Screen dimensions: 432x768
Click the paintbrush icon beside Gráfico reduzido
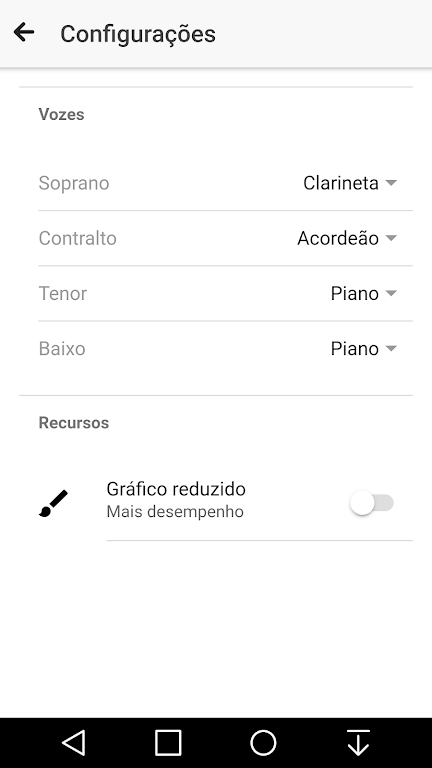point(53,503)
